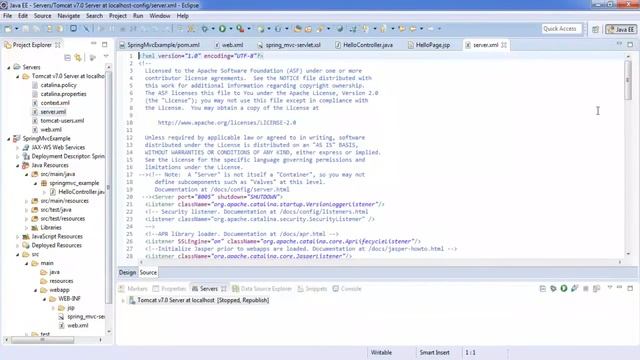The width and height of the screenshot is (640, 360).
Task: Start server in profile mode icon
Action: point(574,288)
